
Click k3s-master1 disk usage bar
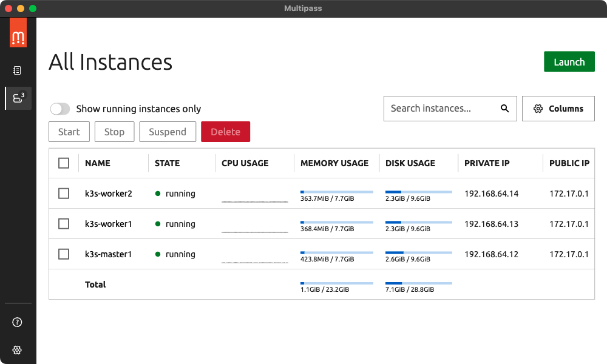[419, 252]
